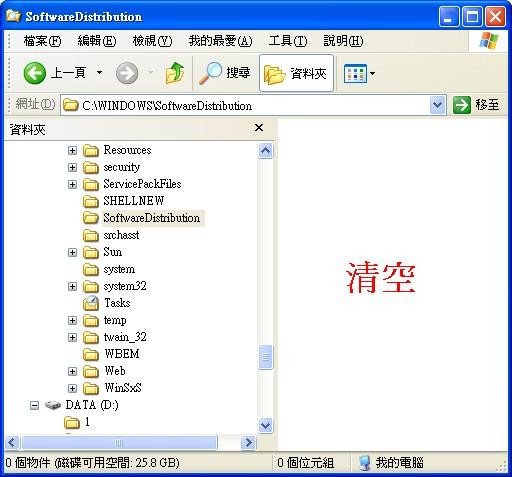Image resolution: width=512 pixels, height=477 pixels.
Task: Select the DATA (D:) drive icon
Action: 53,405
